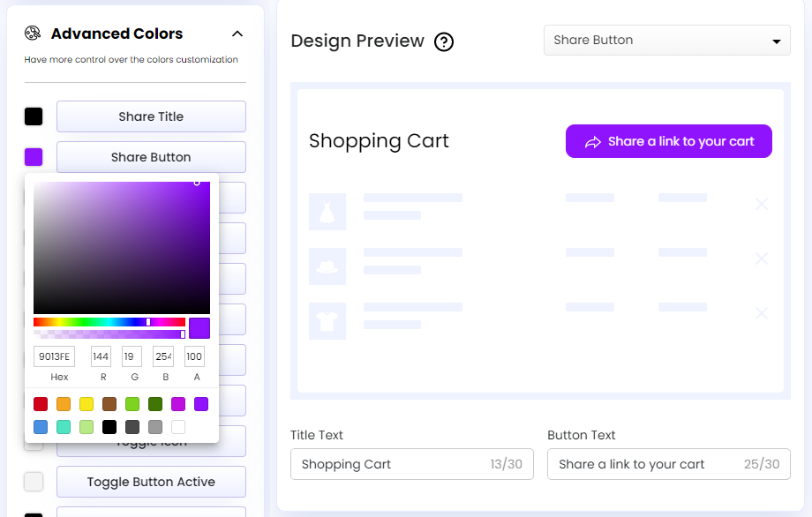Screen dimensions: 812x517
Task: Click the black Share Title color swatch
Action: pyautogui.click(x=34, y=116)
